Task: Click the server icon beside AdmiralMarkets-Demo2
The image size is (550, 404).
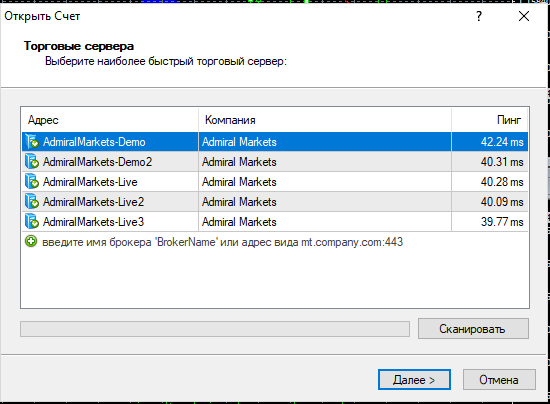Action: point(32,162)
